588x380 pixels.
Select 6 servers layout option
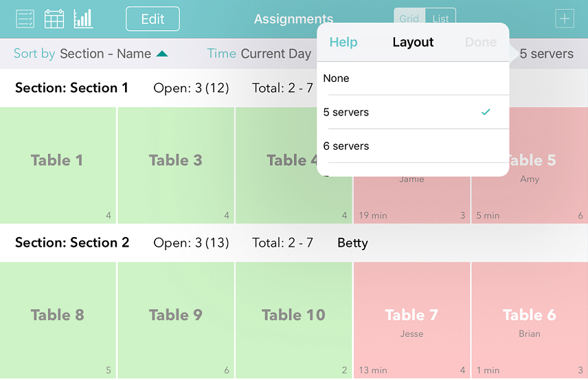coord(413,146)
